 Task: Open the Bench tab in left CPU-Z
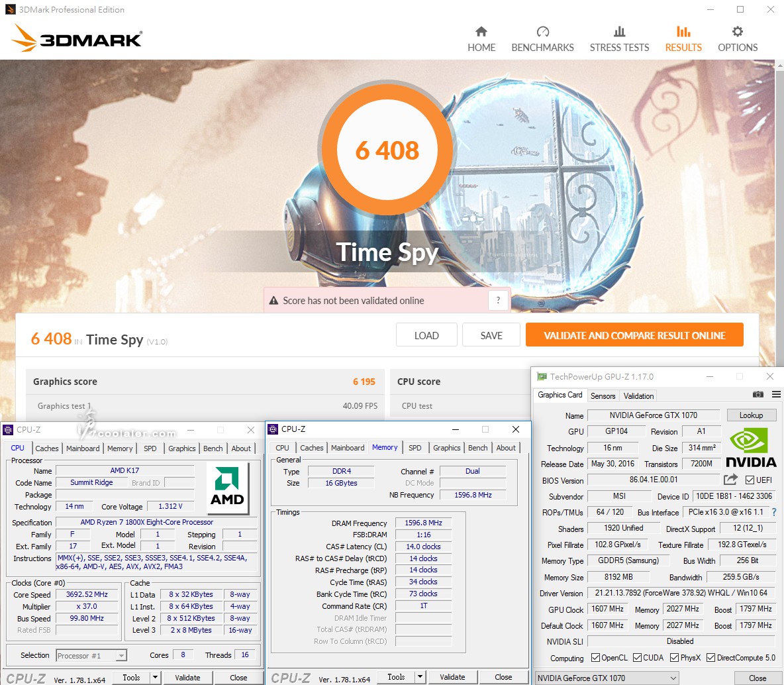click(x=213, y=448)
